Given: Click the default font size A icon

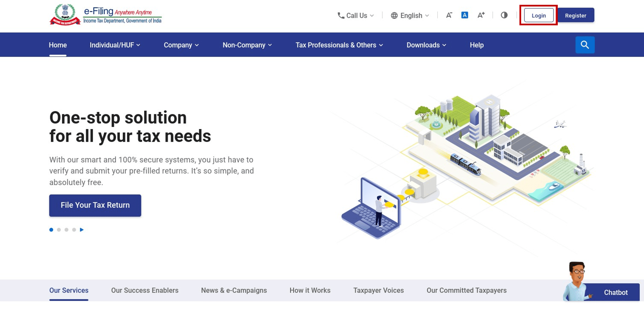Looking at the screenshot, I should pos(464,15).
